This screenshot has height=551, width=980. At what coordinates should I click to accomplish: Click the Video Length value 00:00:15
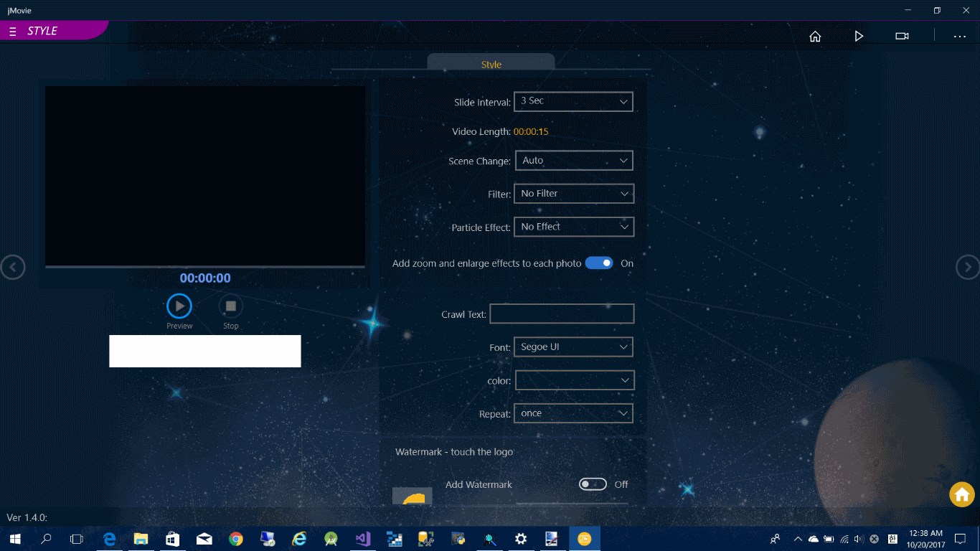531,132
